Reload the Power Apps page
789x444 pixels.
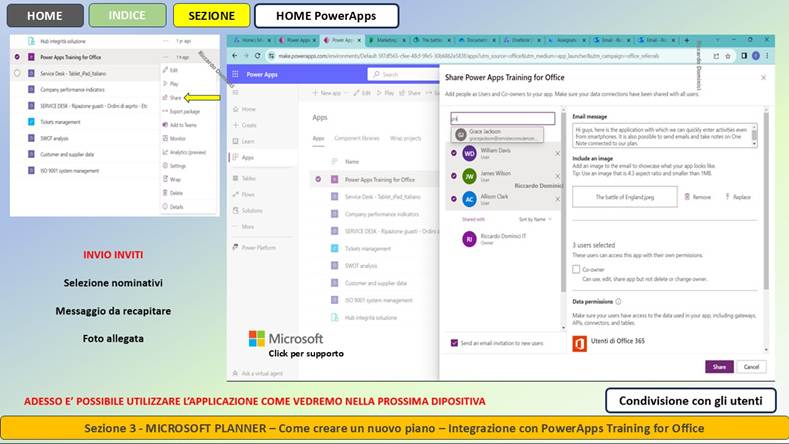[258, 56]
